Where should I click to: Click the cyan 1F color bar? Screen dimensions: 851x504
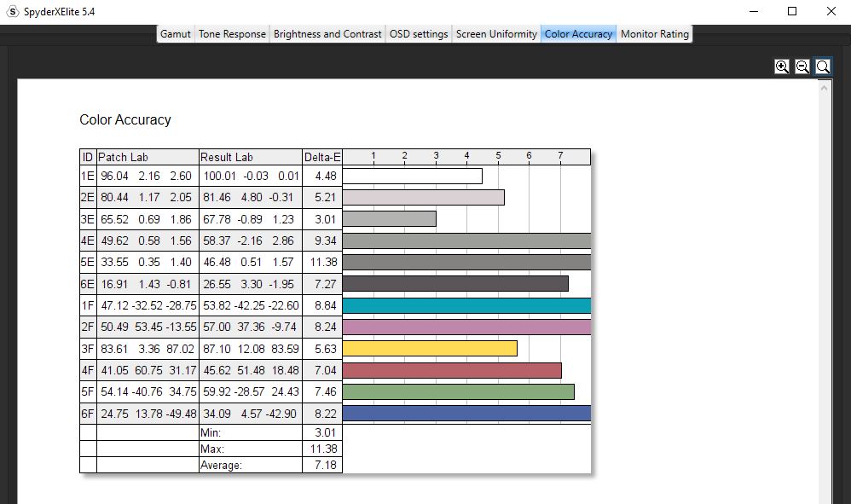(466, 305)
